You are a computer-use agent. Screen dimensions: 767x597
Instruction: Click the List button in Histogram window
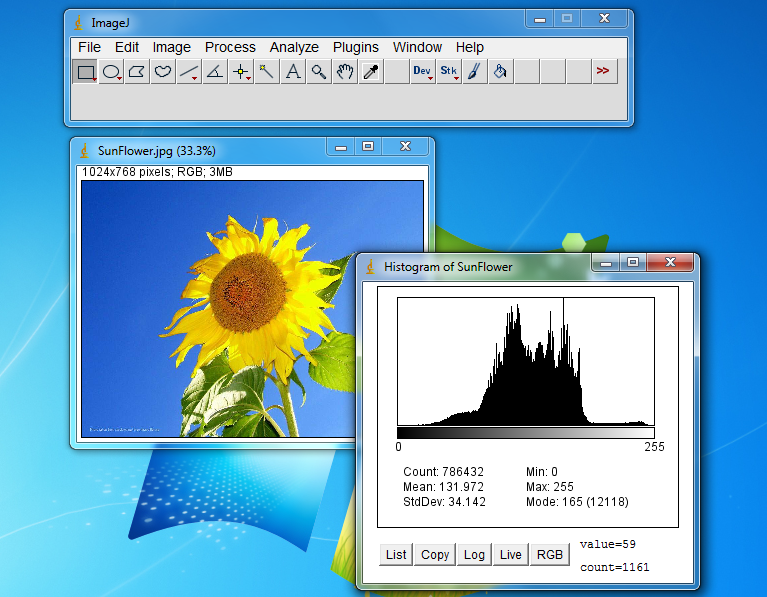(396, 554)
